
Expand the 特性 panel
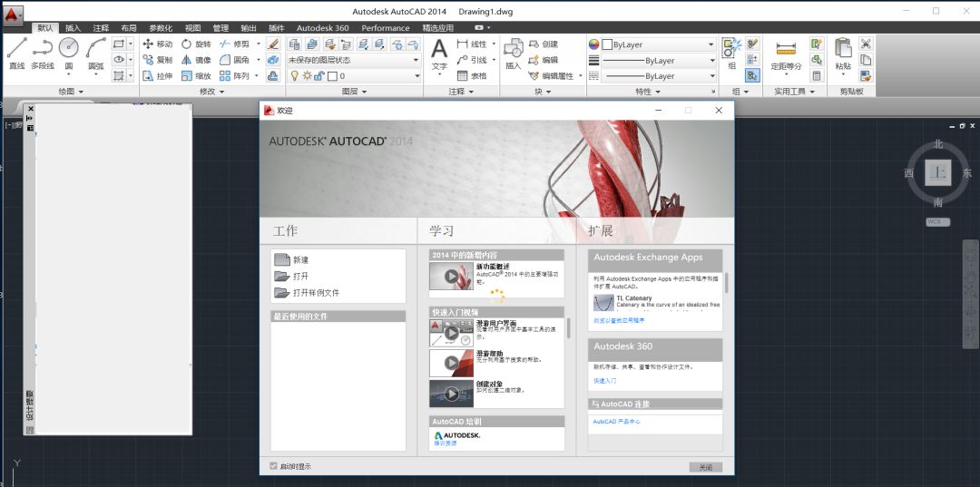pyautogui.click(x=648, y=92)
